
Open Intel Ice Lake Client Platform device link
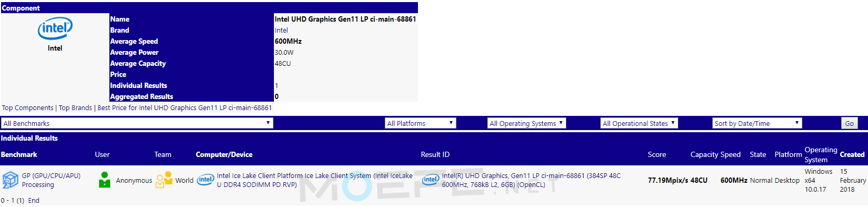[314, 180]
